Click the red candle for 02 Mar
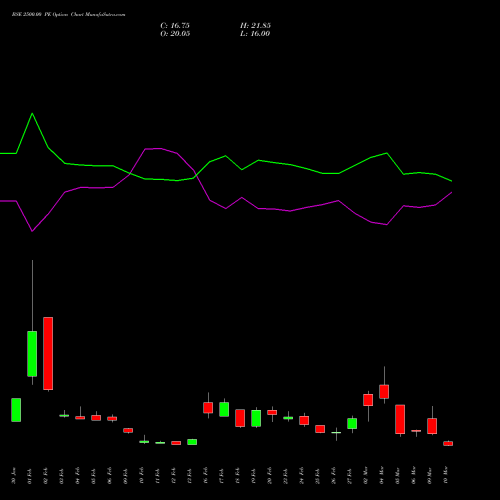Viewport: 500px width, 500px height. point(368,400)
